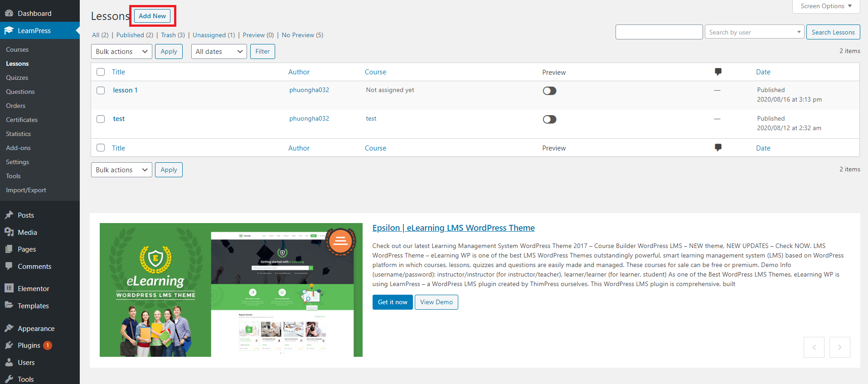This screenshot has height=384, width=868.
Task: Click the Appearance paintbrush icon
Action: pos(9,328)
